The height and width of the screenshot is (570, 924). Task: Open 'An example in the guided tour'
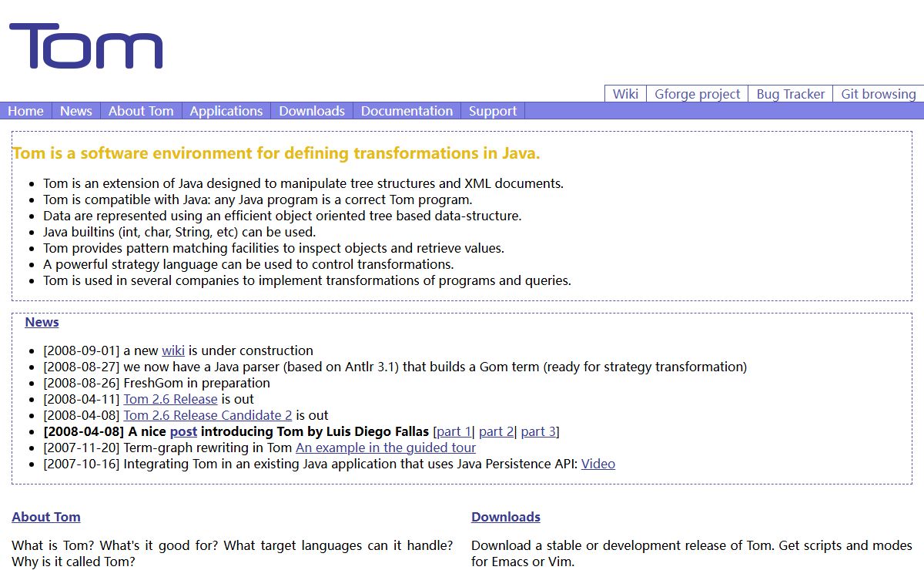click(x=386, y=448)
